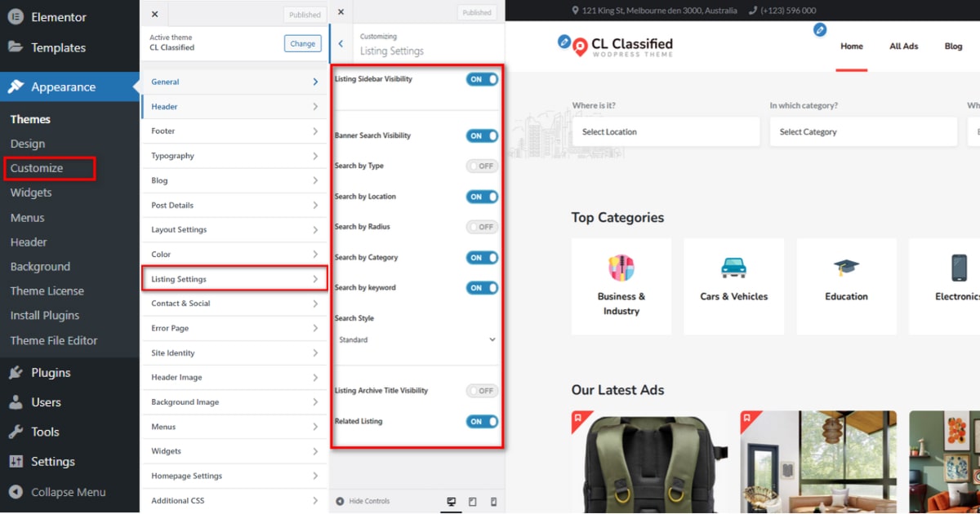980x514 pixels.
Task: Enable Search by Type switch
Action: click(482, 166)
